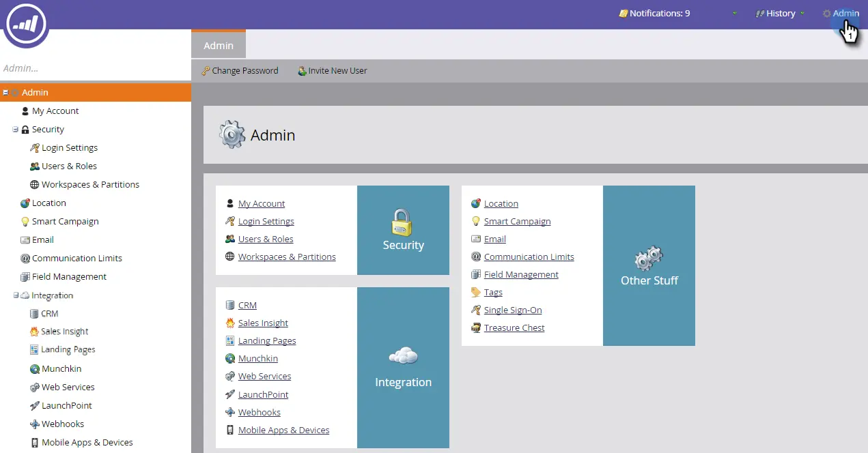Viewport: 868px width, 453px height.
Task: Click the Change Password button
Action: pos(240,70)
